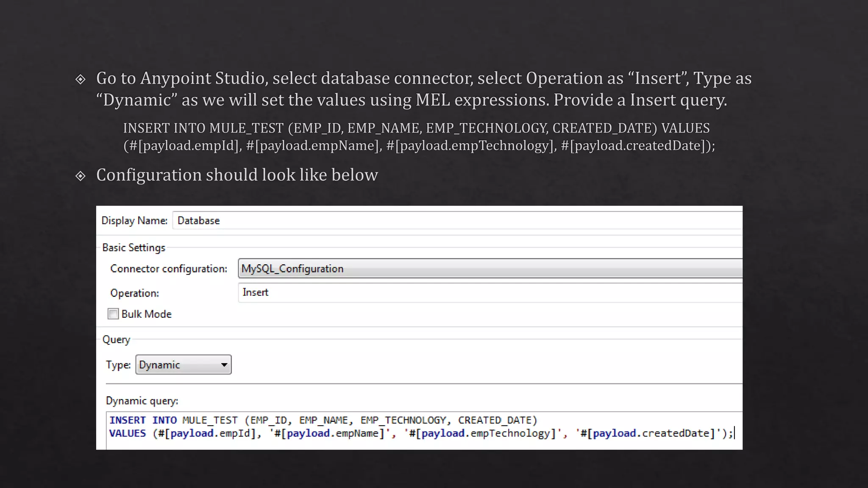Click payload.createdDate expression in query editor

pyautogui.click(x=651, y=433)
